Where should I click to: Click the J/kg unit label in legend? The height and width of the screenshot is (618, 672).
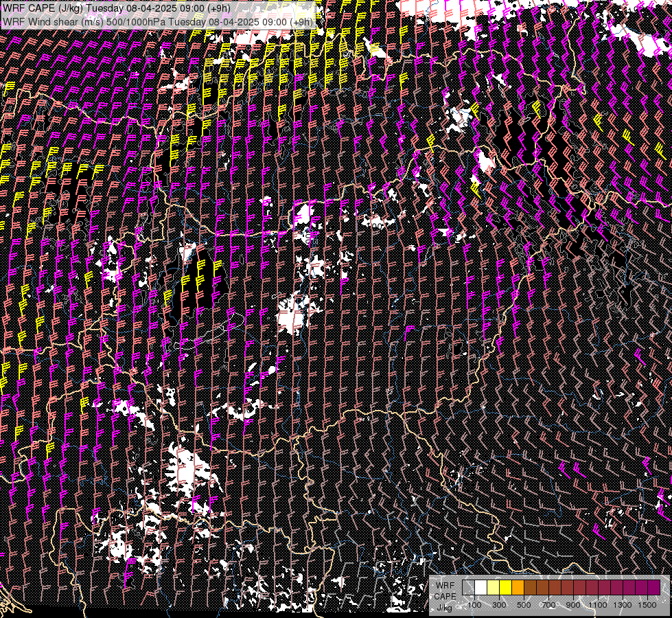pyautogui.click(x=444, y=608)
